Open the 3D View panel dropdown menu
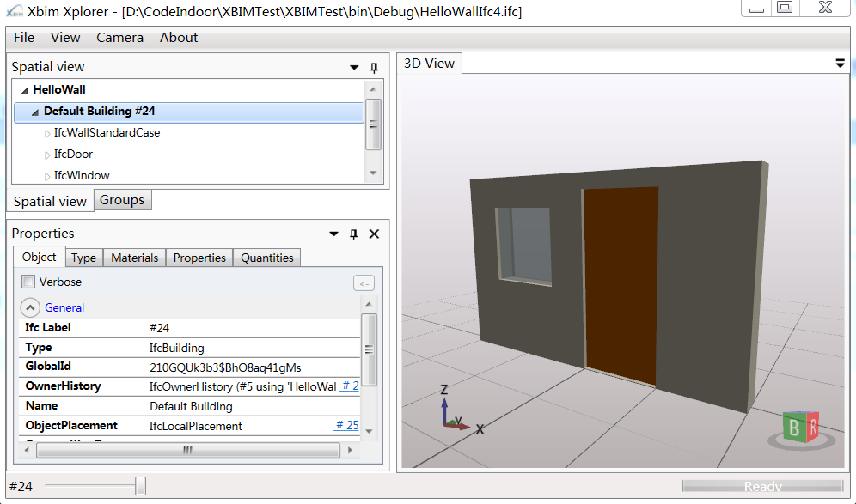 coord(841,64)
